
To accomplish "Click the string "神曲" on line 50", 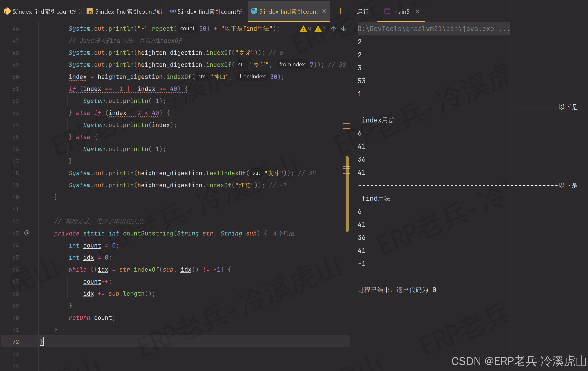I will pos(219,77).
